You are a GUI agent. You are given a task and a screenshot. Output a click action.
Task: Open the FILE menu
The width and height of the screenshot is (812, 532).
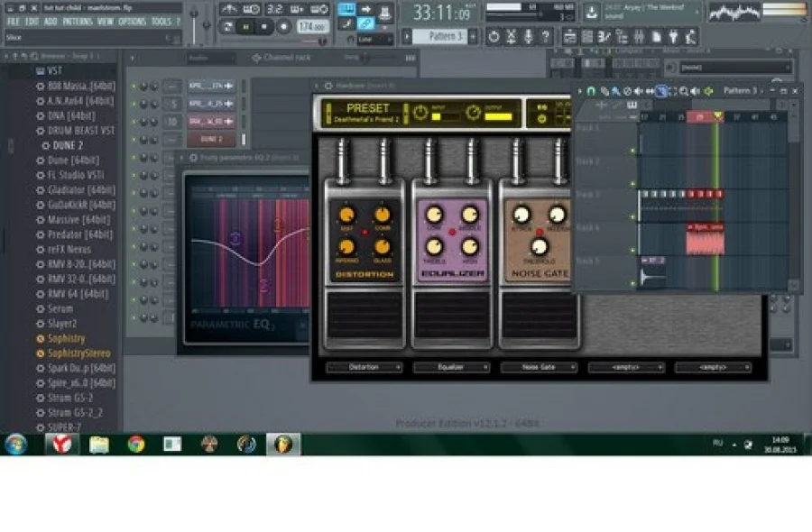pos(14,22)
